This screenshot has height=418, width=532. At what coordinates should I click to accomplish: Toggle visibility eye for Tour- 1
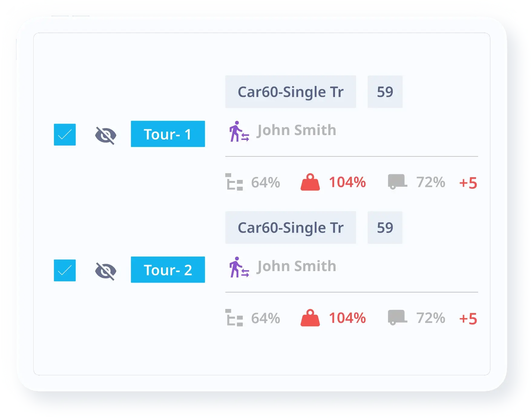[x=106, y=135]
